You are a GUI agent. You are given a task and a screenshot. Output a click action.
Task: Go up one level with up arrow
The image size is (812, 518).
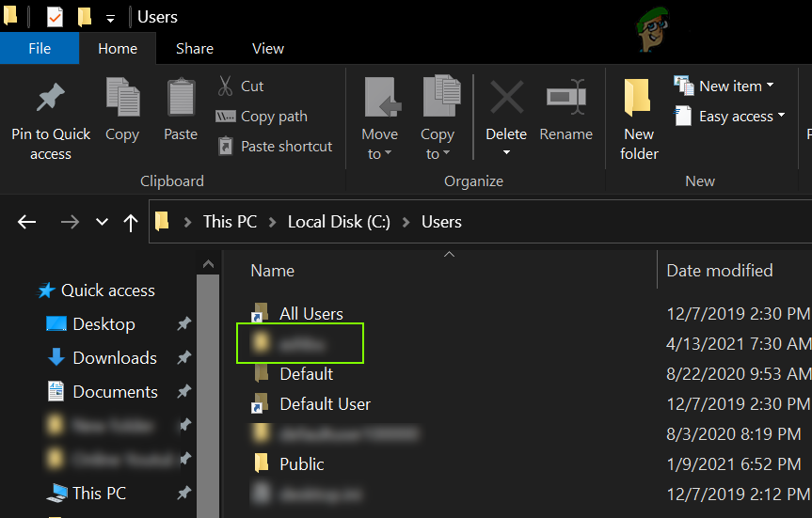(x=130, y=222)
